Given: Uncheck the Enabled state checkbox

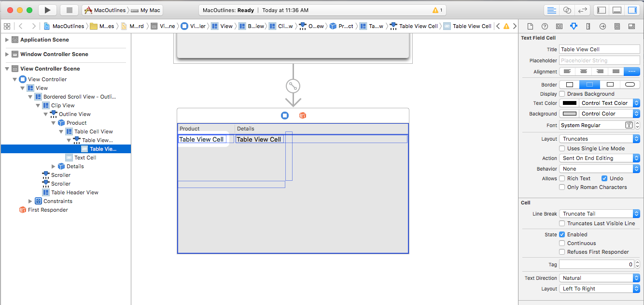Looking at the screenshot, I should (x=562, y=234).
